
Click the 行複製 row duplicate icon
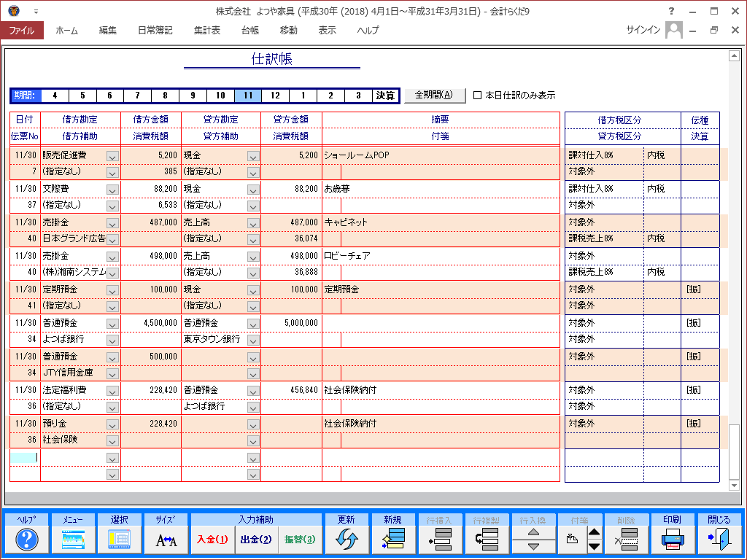(x=487, y=540)
